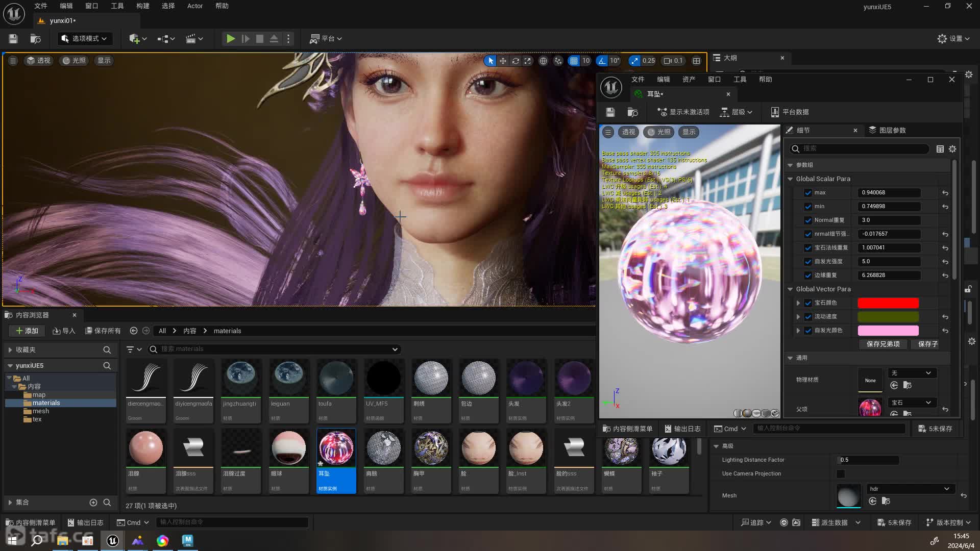Open the main viewport hamburger options menu
The width and height of the screenshot is (980, 551).
[13, 61]
